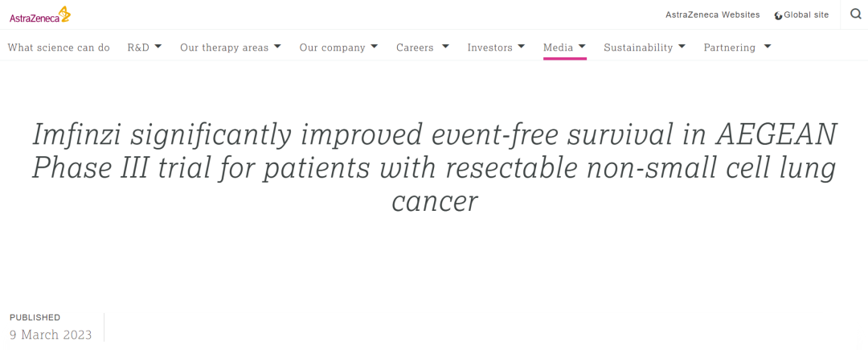Image resolution: width=868 pixels, height=350 pixels.
Task: Expand the Media dropdown arrow
Action: 582,47
